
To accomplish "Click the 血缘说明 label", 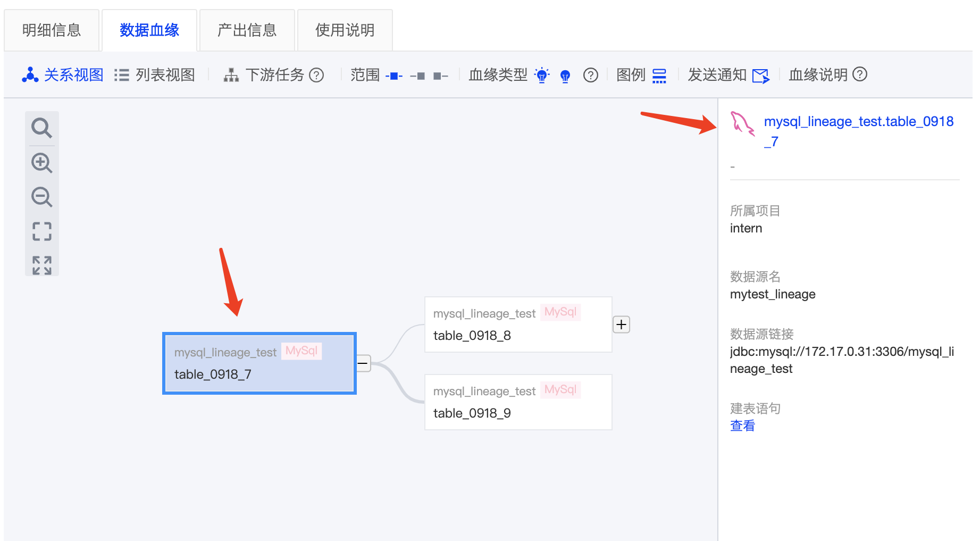I will (818, 75).
